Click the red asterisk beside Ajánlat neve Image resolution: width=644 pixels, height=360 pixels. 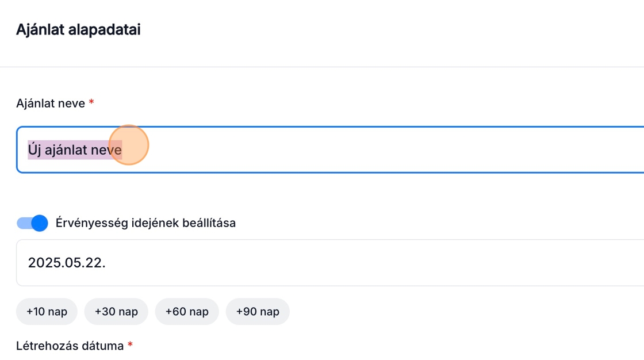[x=91, y=103]
